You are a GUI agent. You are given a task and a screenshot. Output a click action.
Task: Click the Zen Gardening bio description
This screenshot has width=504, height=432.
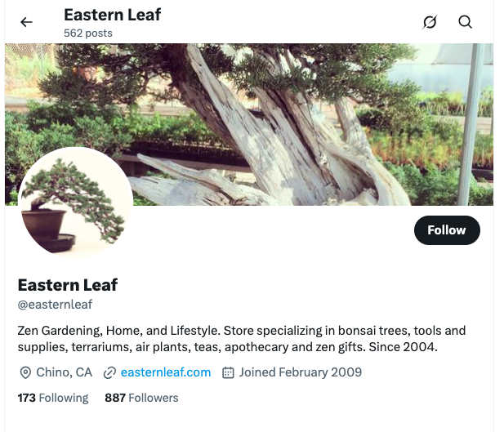[242, 339]
